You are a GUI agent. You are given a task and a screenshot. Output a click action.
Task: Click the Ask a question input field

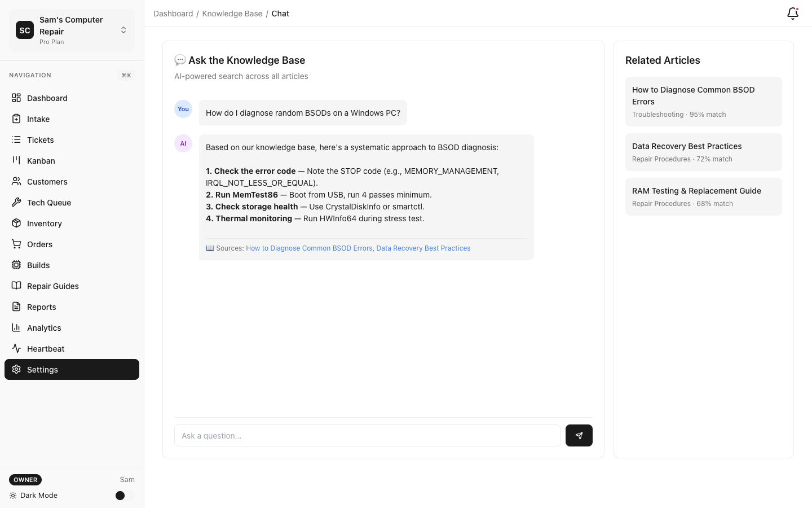click(x=367, y=435)
